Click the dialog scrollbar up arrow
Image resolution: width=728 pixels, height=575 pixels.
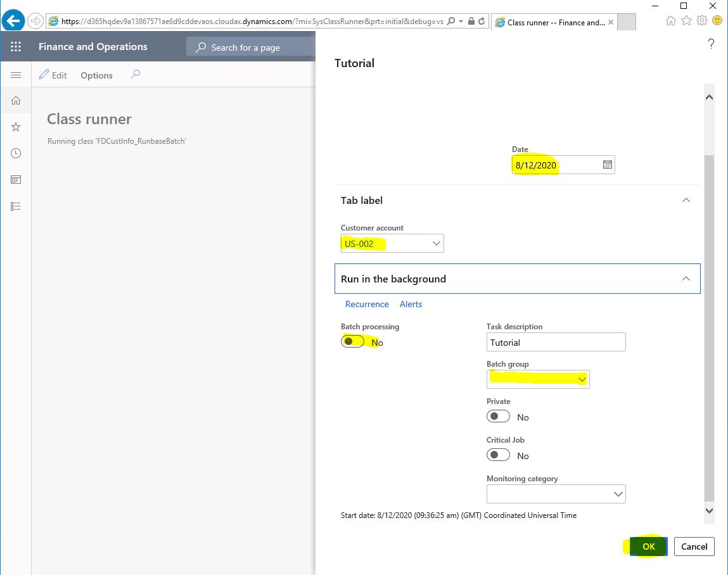(x=709, y=97)
